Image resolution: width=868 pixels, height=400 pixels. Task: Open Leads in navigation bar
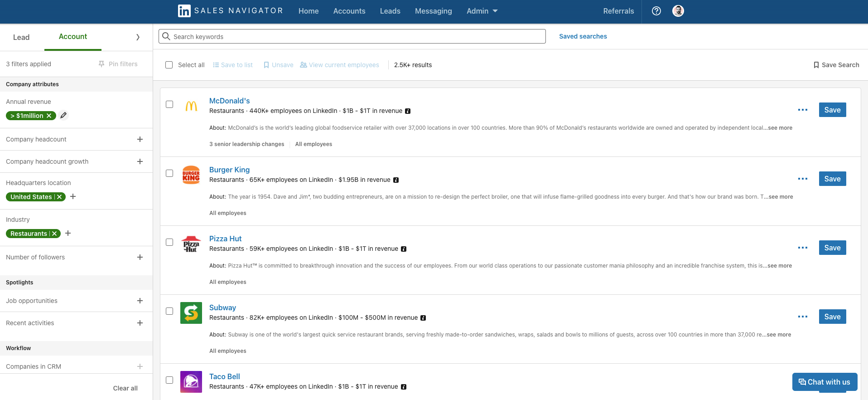[x=390, y=11]
